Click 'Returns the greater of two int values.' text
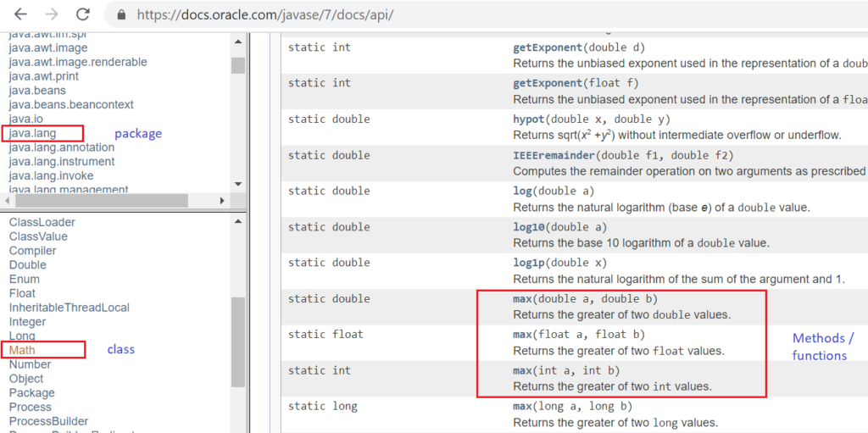 pyautogui.click(x=613, y=386)
